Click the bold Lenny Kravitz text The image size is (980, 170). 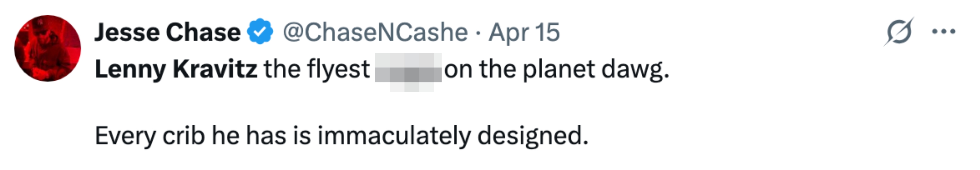point(176,70)
